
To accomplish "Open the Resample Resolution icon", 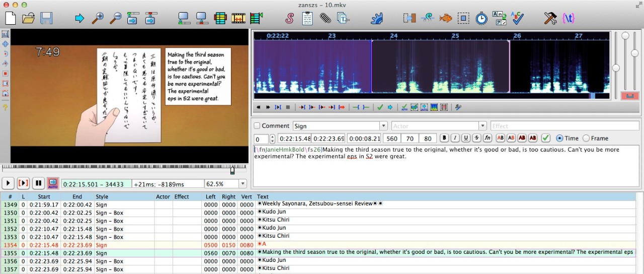I will 463,19.
